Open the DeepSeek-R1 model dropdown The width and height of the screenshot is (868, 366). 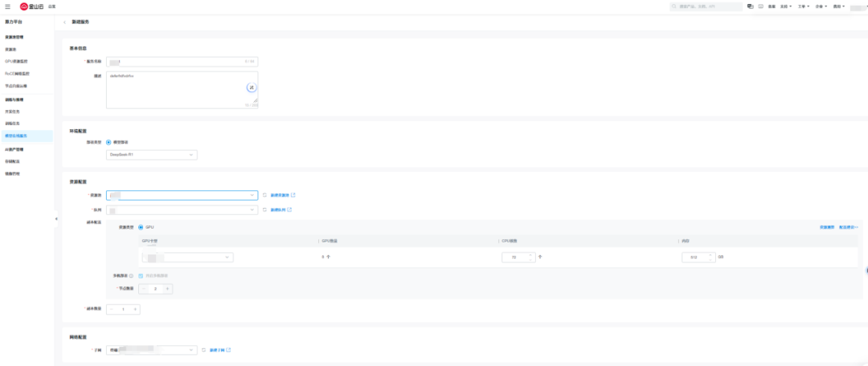152,155
